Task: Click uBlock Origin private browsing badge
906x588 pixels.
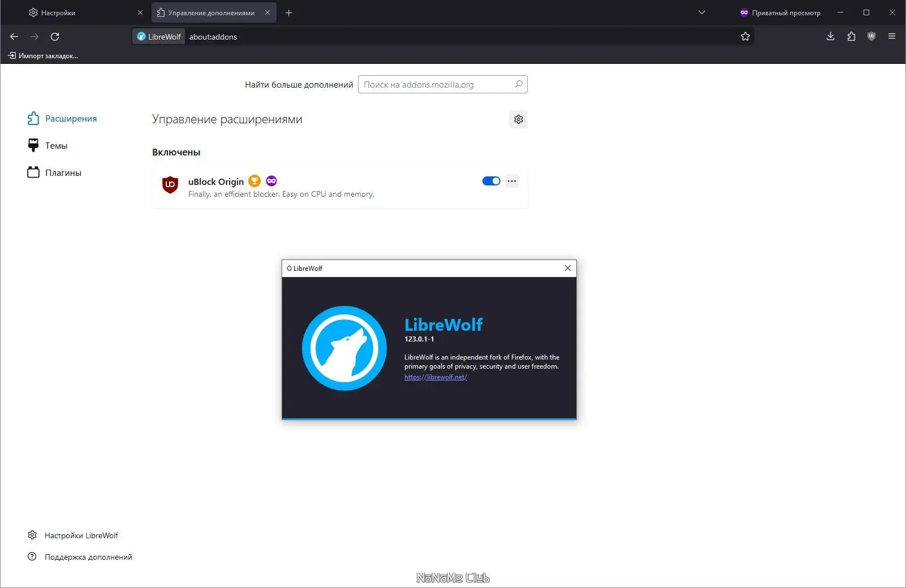Action: tap(271, 181)
